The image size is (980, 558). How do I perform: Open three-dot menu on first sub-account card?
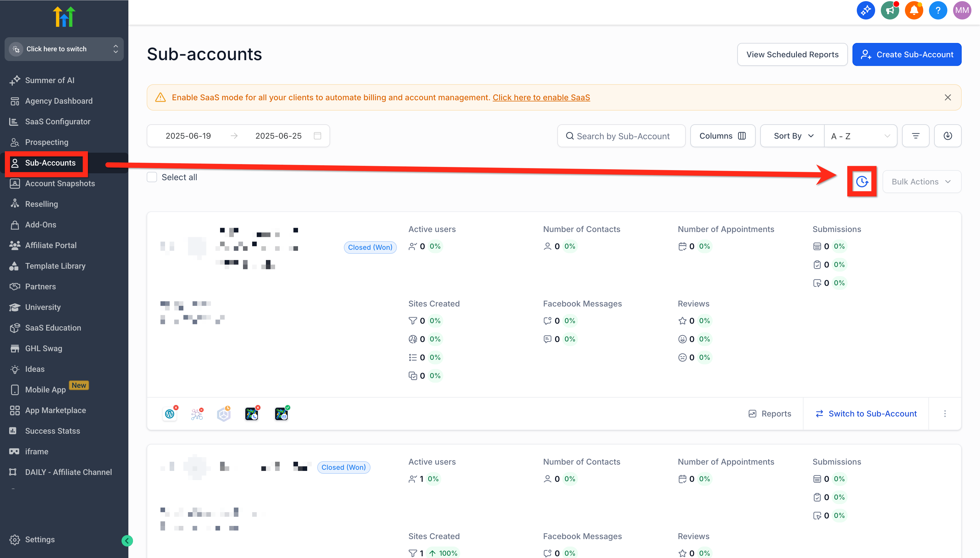pyautogui.click(x=945, y=414)
